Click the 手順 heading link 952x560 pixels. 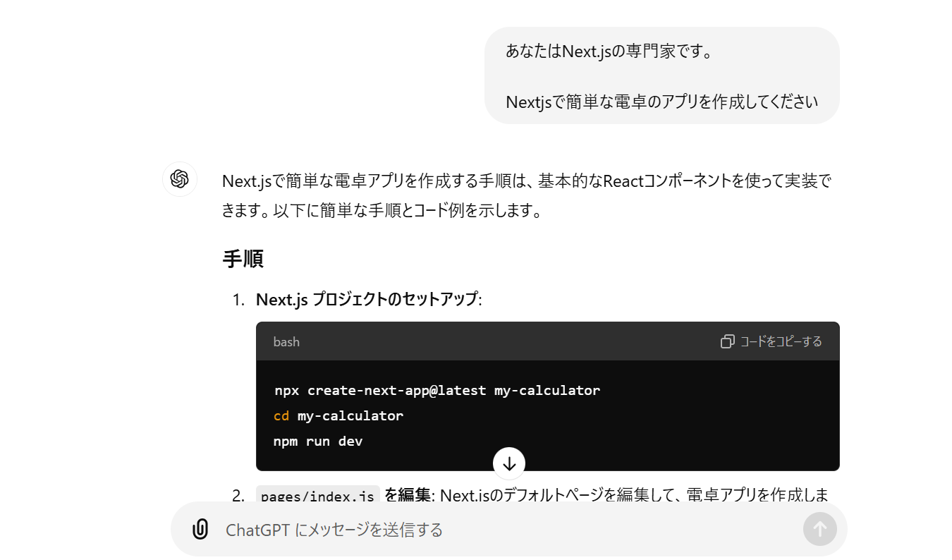[243, 259]
